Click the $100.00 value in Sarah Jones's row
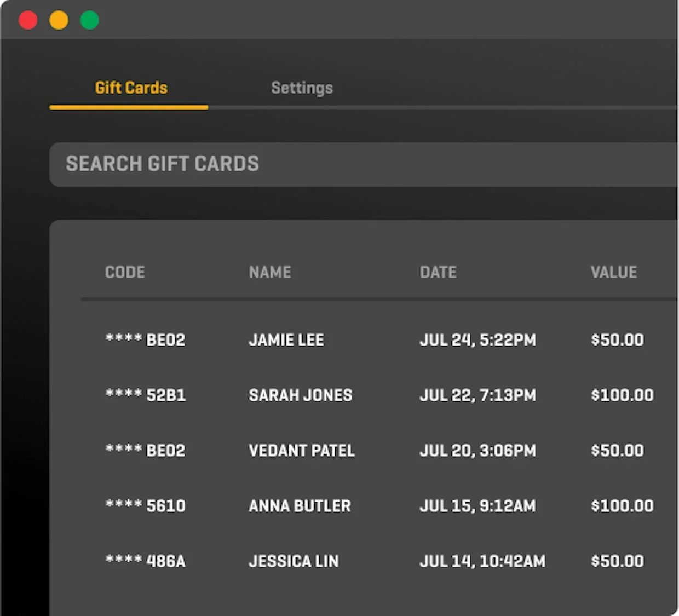This screenshot has width=679, height=616. (x=622, y=395)
